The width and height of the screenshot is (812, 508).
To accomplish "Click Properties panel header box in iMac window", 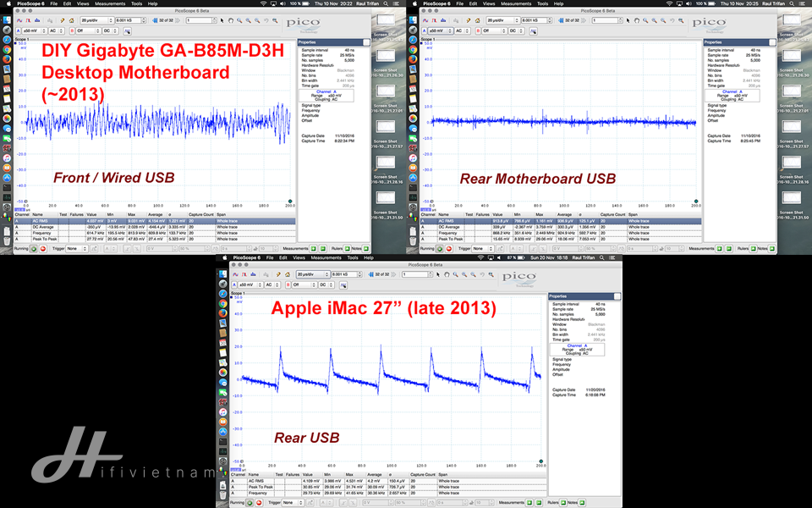I will click(x=617, y=296).
